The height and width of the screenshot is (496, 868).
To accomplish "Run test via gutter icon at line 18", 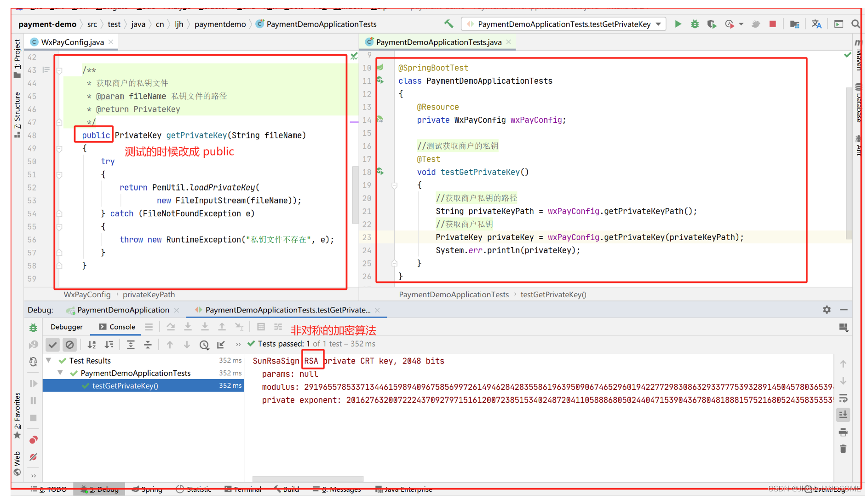I will pos(380,172).
